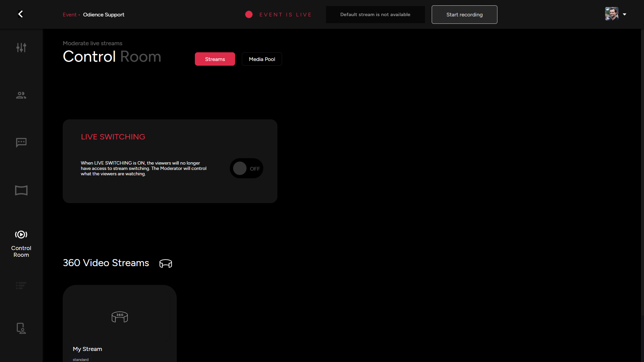The image size is (644, 362).
Task: Open the panorama screen sidebar icon
Action: tap(21, 190)
